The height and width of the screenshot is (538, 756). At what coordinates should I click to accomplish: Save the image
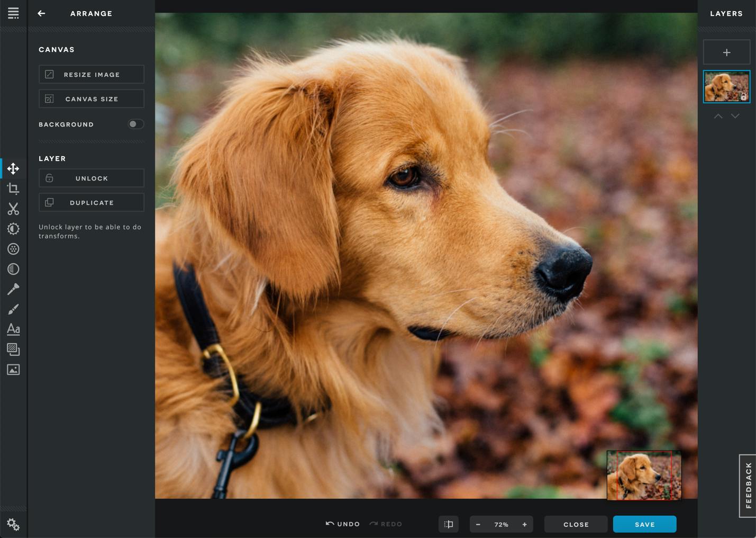click(x=645, y=524)
